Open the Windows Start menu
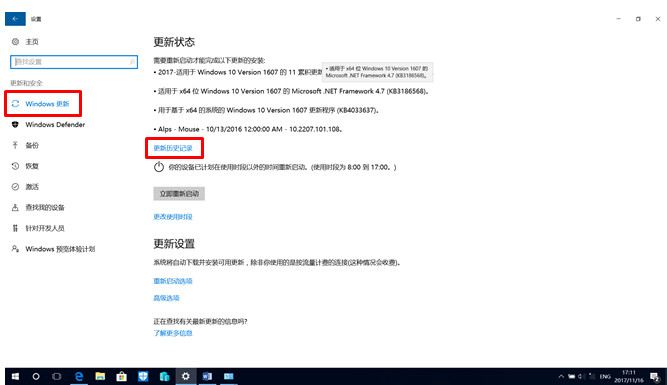The width and height of the screenshot is (667, 385). 15,376
